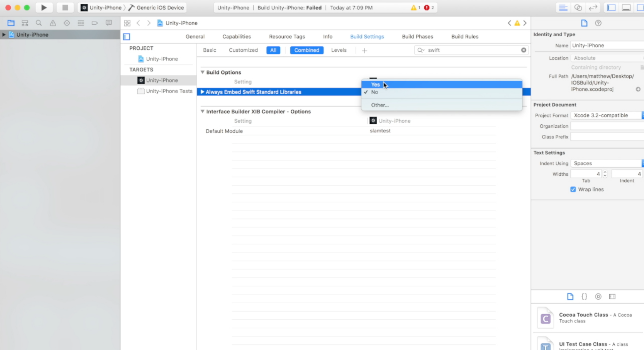The image size is (644, 350).
Task: Select the Levels view button
Action: [339, 50]
